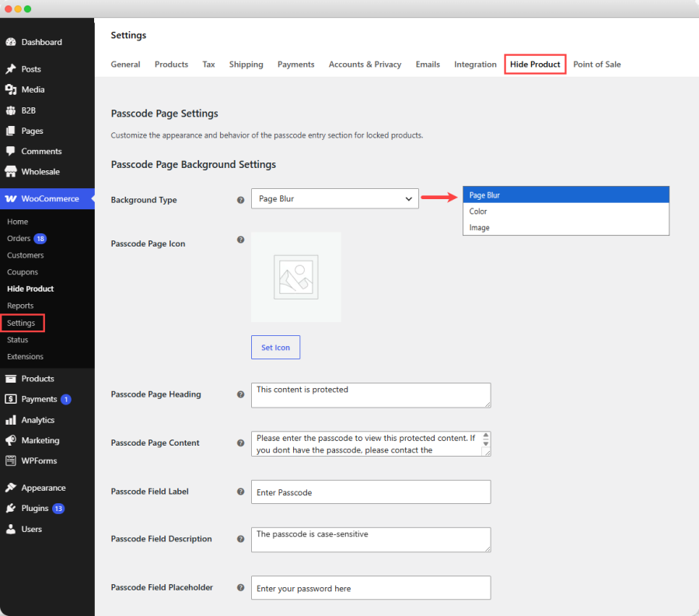Open the Integration tab
The image size is (699, 616).
pos(475,65)
